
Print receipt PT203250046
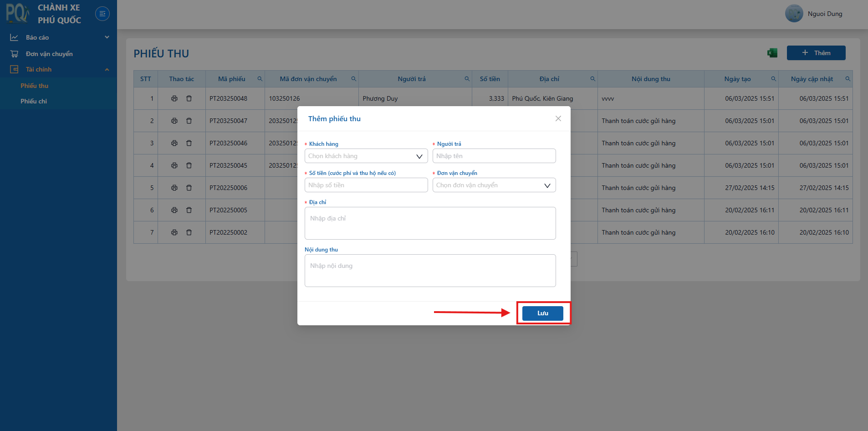point(174,143)
